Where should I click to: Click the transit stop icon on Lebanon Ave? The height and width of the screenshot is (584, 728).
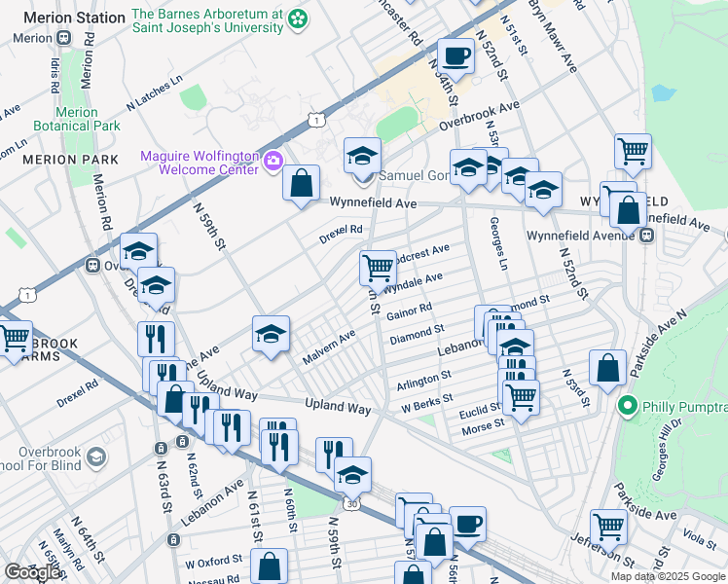pyautogui.click(x=172, y=540)
